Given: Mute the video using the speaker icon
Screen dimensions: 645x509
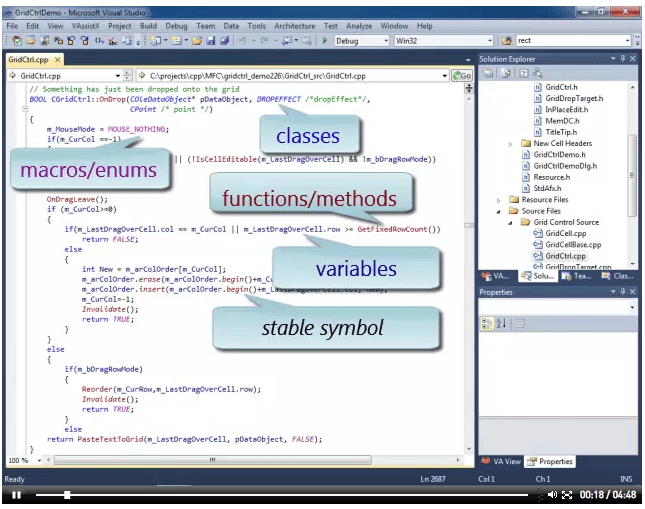Looking at the screenshot, I should (x=552, y=495).
